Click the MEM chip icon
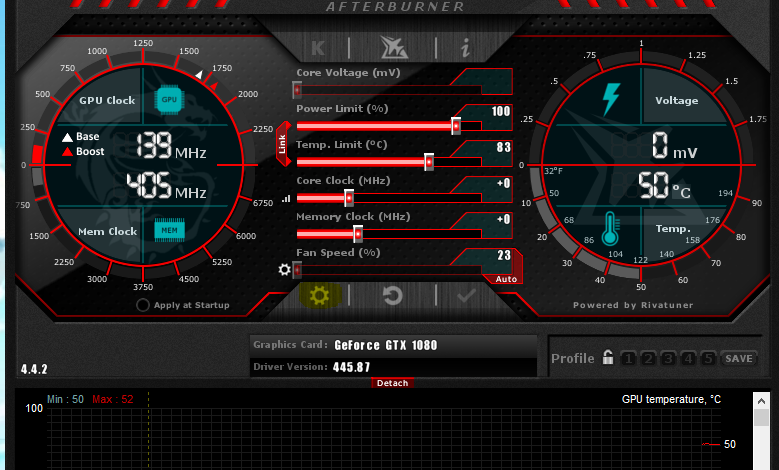 169,230
